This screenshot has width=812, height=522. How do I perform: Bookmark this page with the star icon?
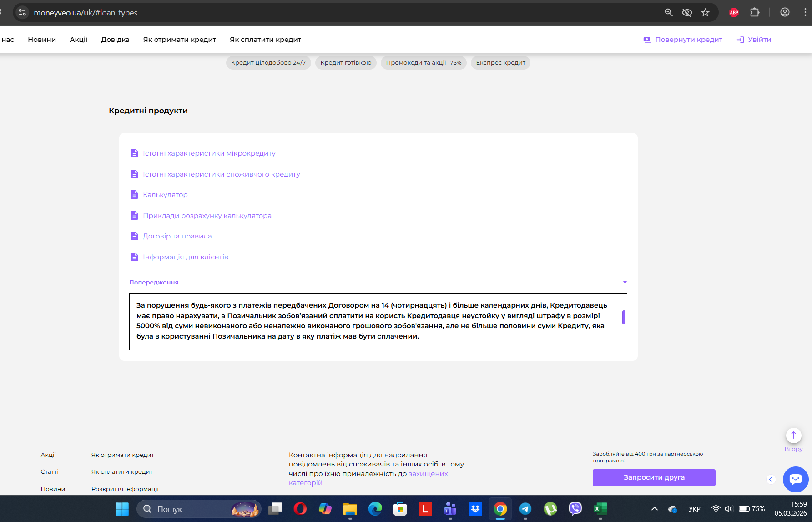pos(705,13)
